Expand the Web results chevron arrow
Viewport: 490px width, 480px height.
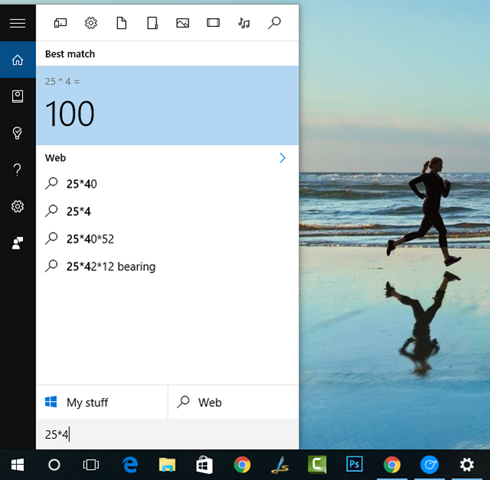[x=282, y=158]
